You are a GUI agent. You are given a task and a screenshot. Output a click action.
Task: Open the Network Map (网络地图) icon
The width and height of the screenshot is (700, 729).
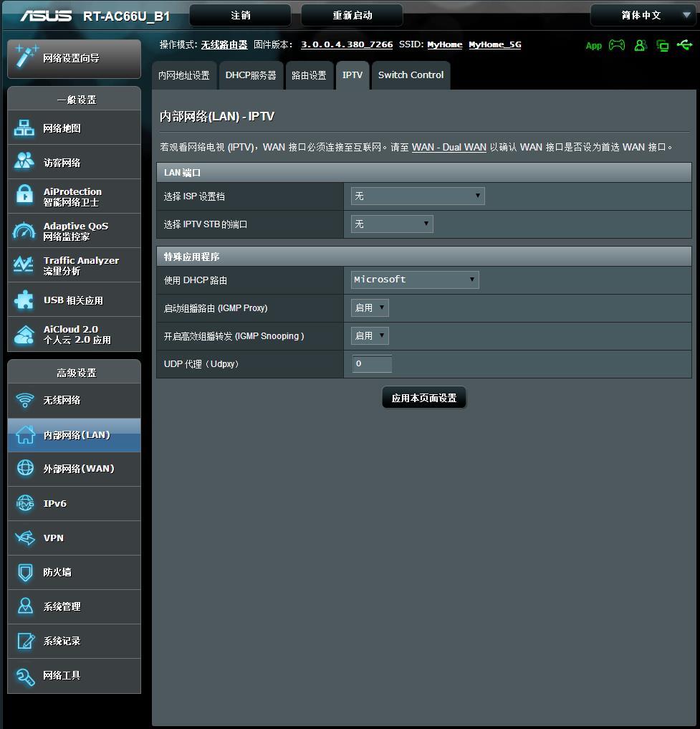(x=24, y=128)
